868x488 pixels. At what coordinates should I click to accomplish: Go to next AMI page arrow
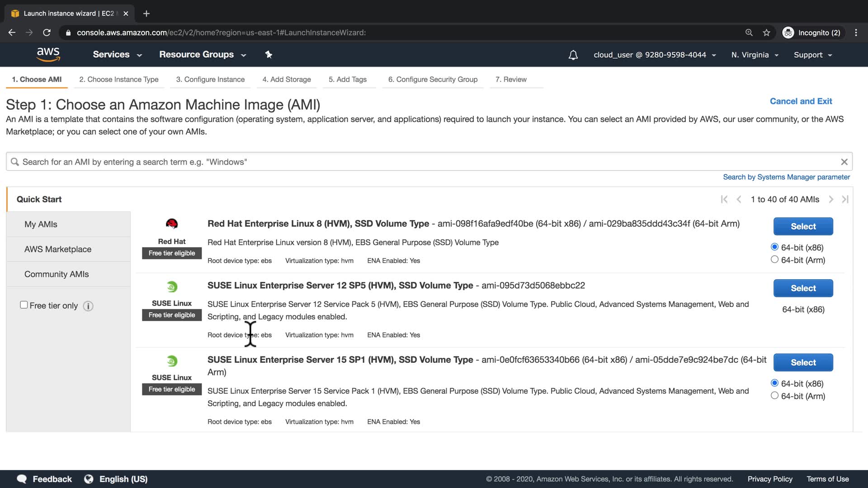[830, 199]
